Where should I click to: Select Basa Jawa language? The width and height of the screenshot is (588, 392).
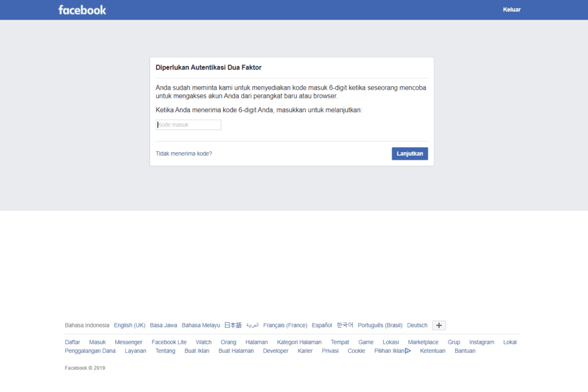164,325
